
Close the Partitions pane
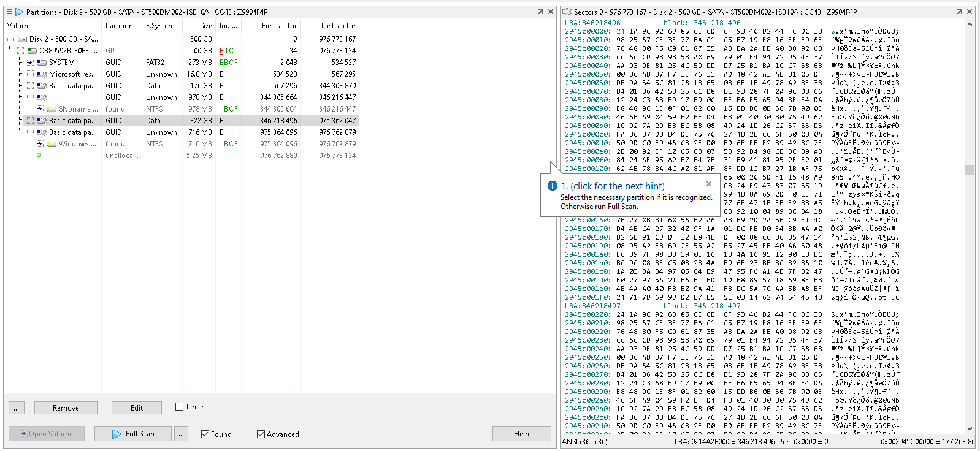(551, 12)
